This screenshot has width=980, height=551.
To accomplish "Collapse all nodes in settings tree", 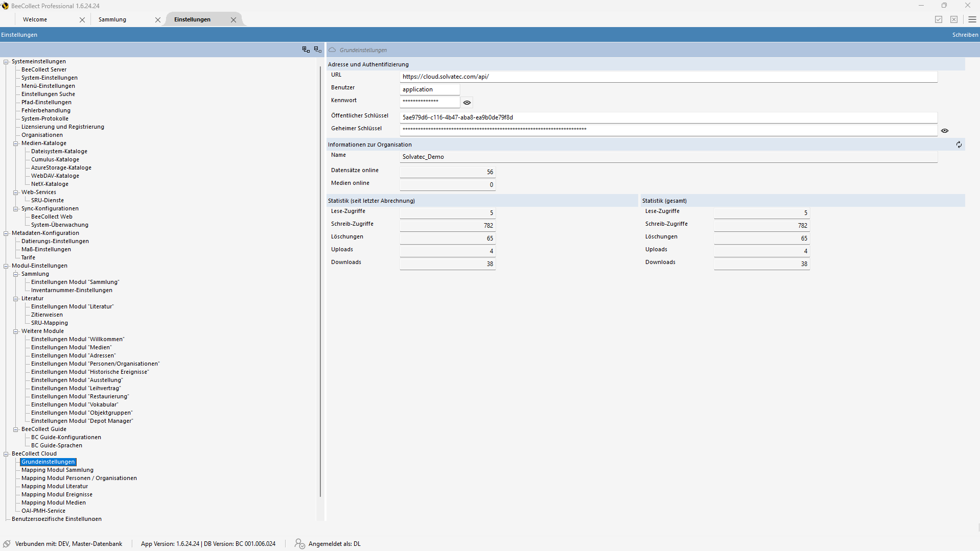I will tap(317, 50).
